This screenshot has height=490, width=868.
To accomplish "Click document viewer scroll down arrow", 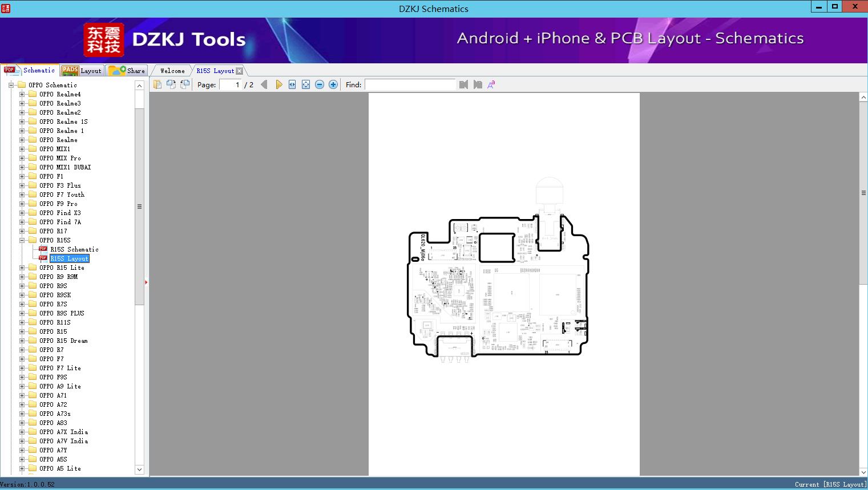I will pos(863,472).
